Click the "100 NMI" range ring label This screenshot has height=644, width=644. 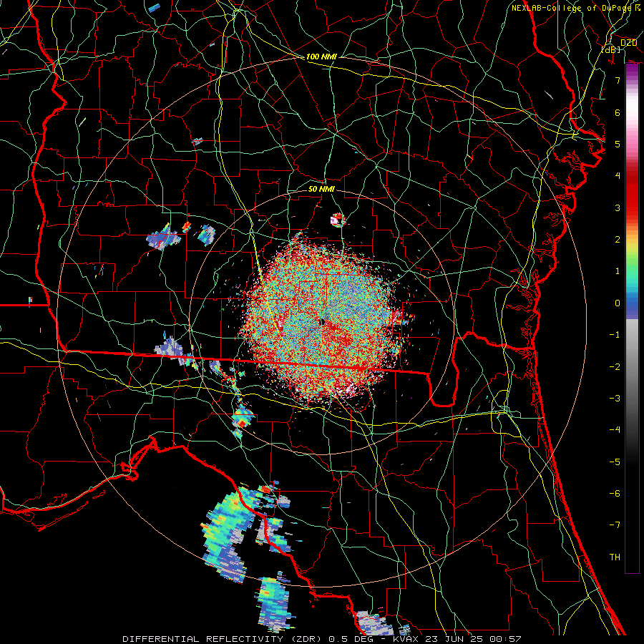321,57
